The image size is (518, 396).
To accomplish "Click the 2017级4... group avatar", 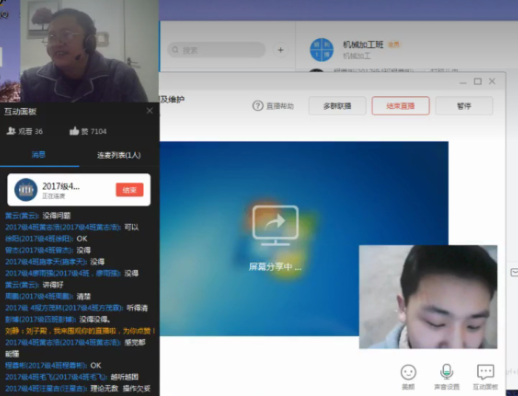I will 26,190.
